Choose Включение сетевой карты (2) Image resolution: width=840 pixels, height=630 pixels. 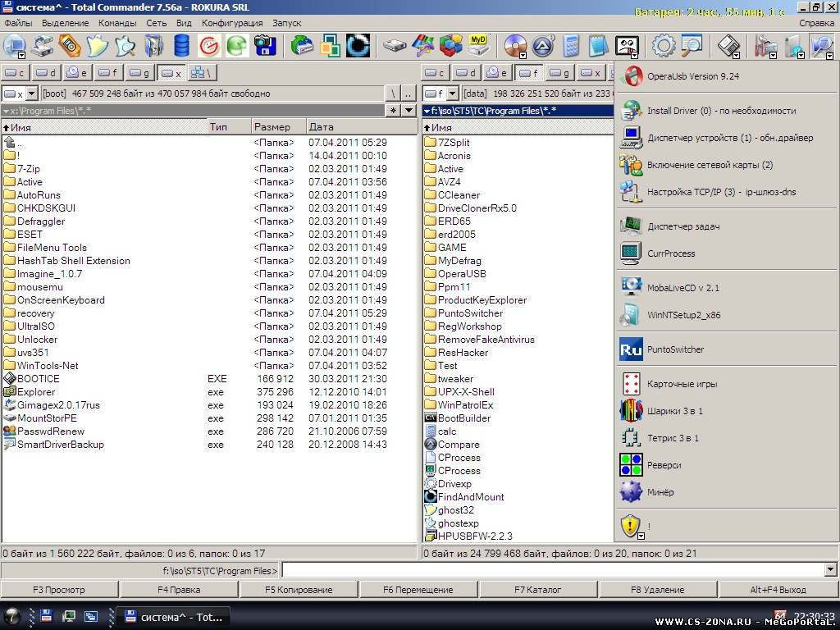(727, 165)
